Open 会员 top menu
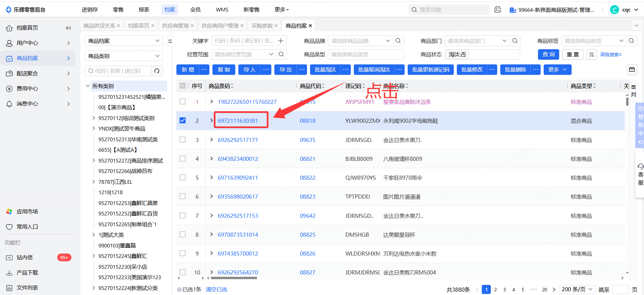 point(196,10)
